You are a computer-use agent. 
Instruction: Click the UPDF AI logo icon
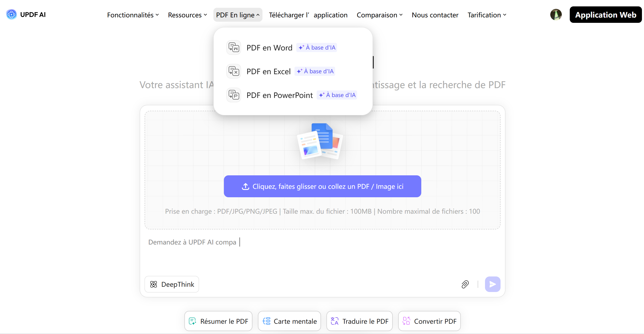11,14
